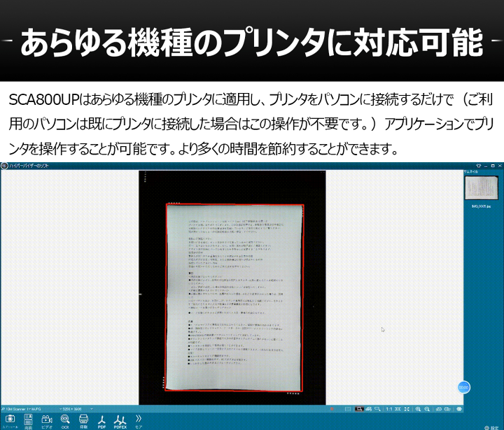Open the PDFEX export tool
Viewport: 504px width, 430px height.
point(120,420)
